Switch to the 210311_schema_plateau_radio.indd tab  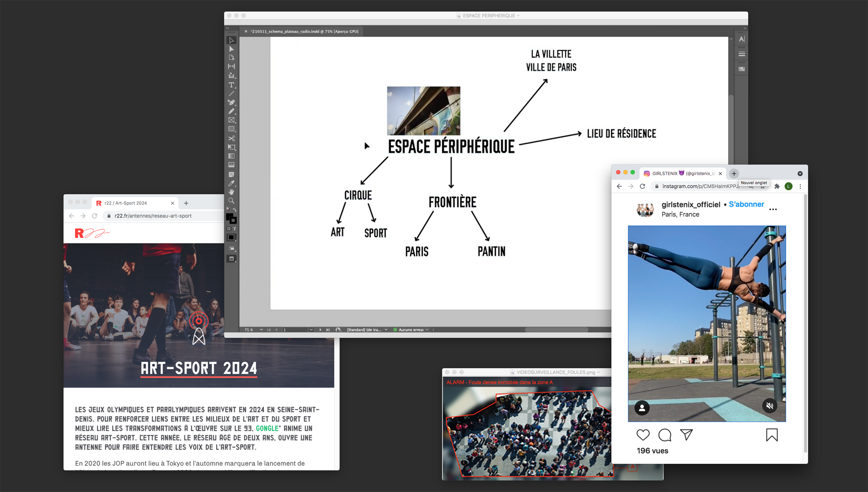coord(304,31)
